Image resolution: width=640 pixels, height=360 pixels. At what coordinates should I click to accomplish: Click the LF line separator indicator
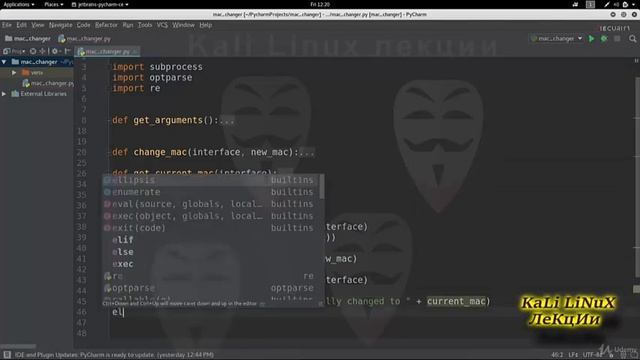pyautogui.click(x=573, y=355)
